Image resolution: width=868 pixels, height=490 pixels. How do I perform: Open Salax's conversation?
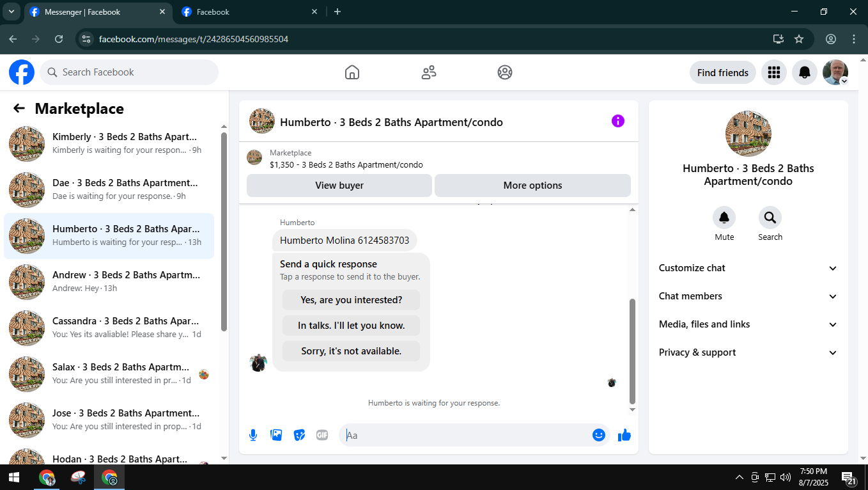[109, 374]
